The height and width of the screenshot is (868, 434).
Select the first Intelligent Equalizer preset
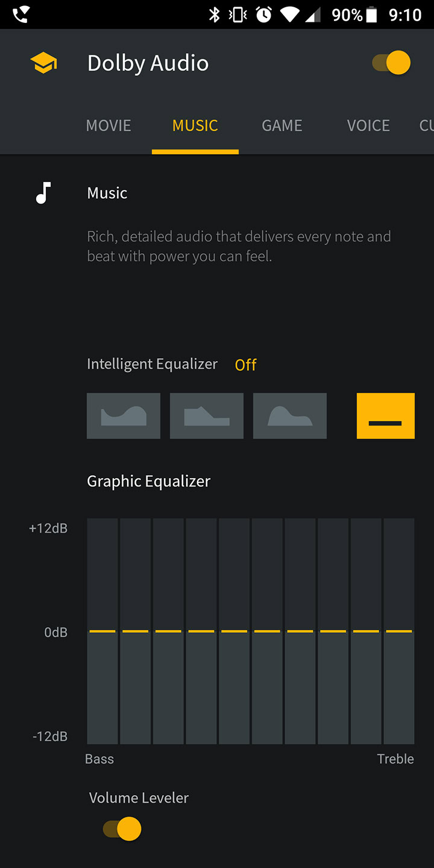coord(124,416)
